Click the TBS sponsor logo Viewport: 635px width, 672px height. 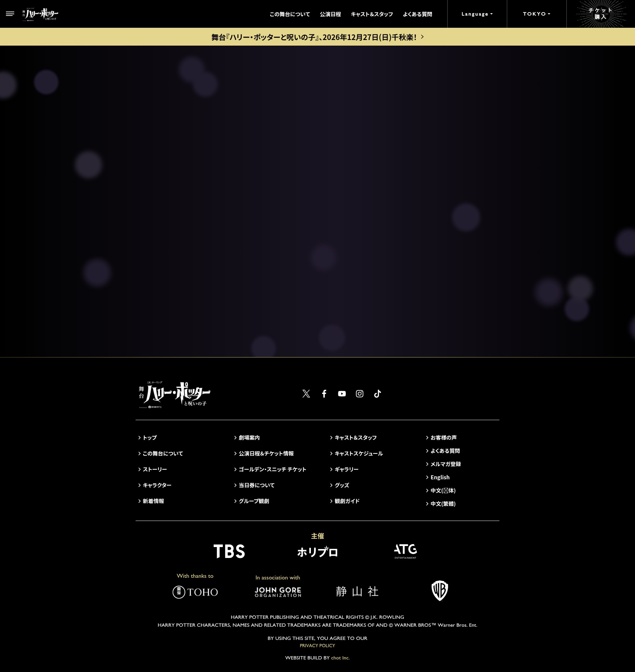229,551
